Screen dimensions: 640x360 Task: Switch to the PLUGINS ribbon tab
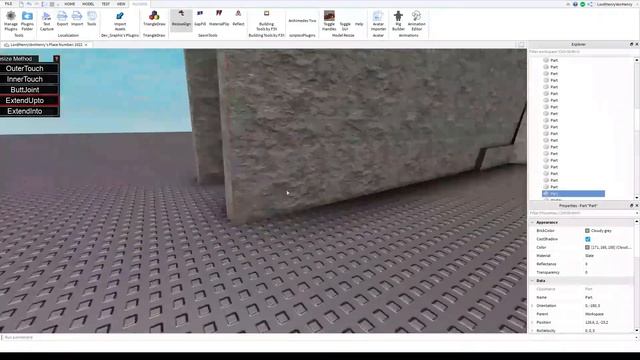[x=140, y=4]
